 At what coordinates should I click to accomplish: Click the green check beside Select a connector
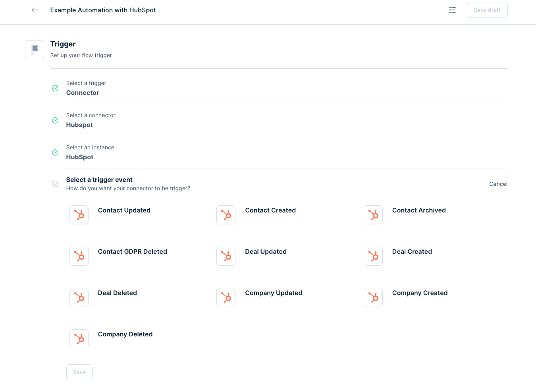(55, 120)
